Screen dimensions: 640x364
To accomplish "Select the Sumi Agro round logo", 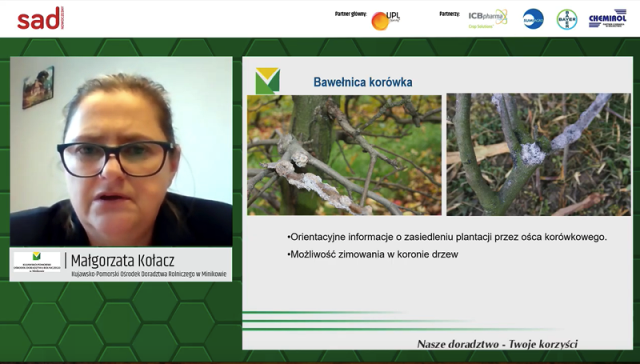I will click(533, 19).
